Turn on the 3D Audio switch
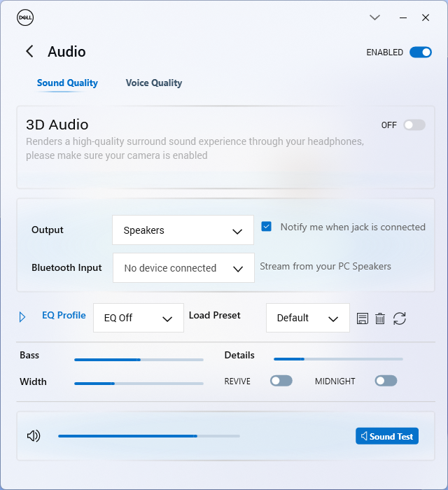This screenshot has width=448, height=490. (414, 125)
